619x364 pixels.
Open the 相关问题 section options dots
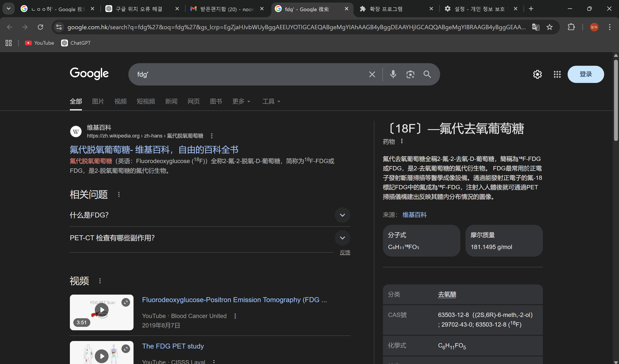pos(119,195)
